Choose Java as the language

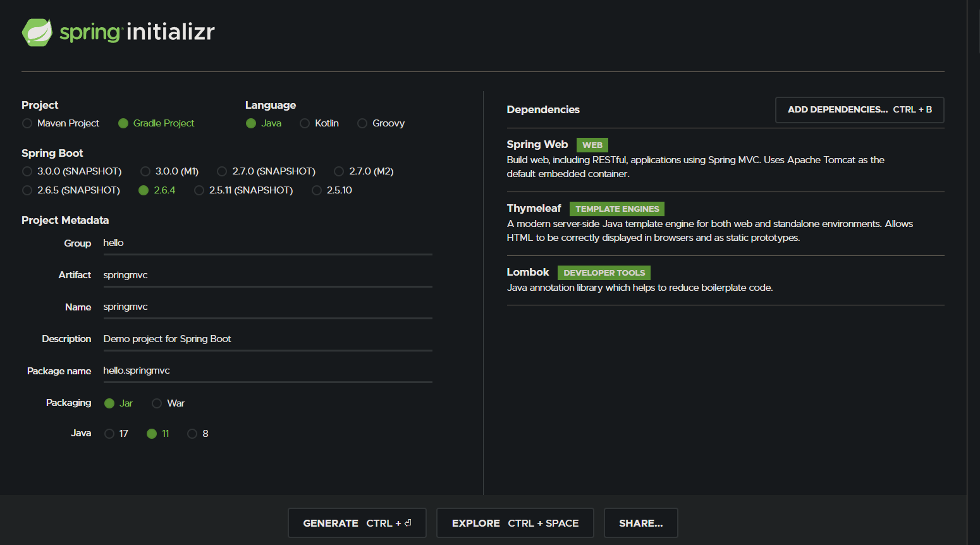(264, 123)
